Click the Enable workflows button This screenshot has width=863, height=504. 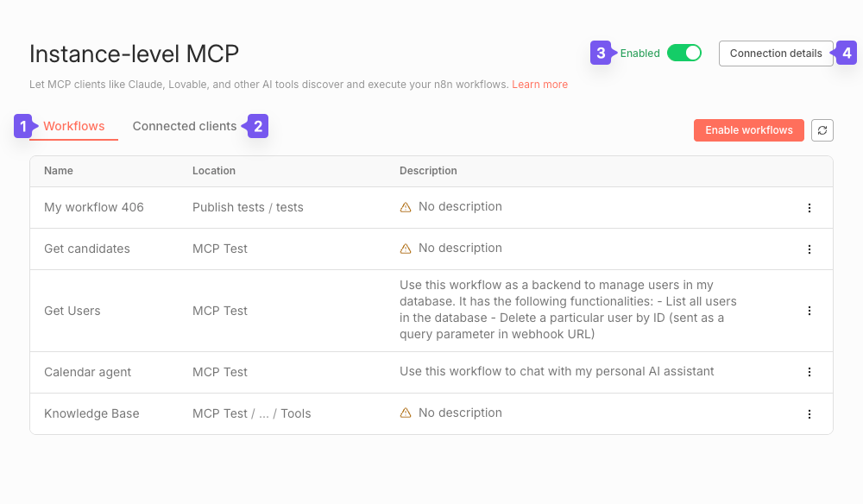[748, 129]
